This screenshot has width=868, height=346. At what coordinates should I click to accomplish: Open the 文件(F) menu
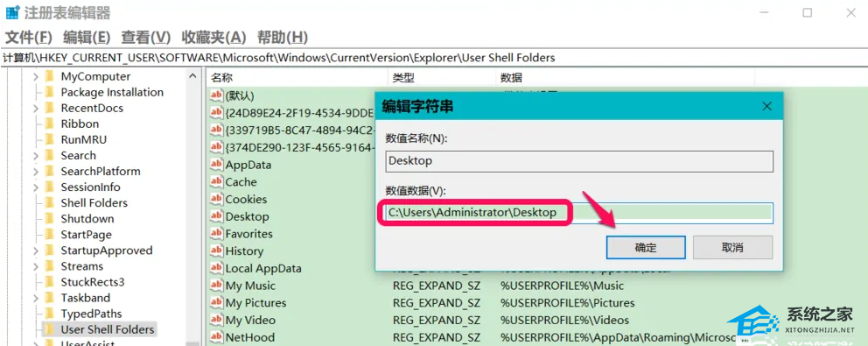click(x=29, y=37)
